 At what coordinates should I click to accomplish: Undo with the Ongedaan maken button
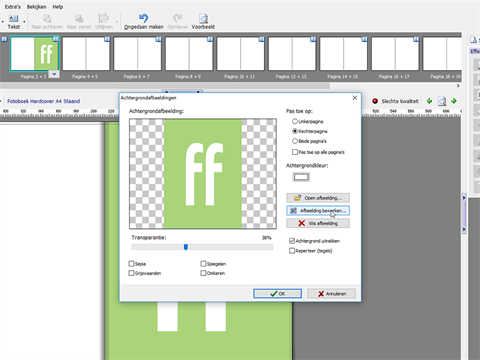click(x=144, y=22)
